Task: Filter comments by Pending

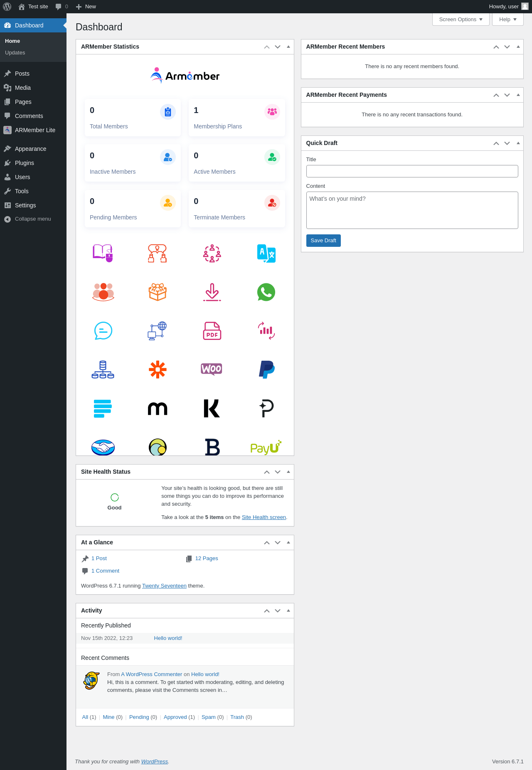Action: 139,717
